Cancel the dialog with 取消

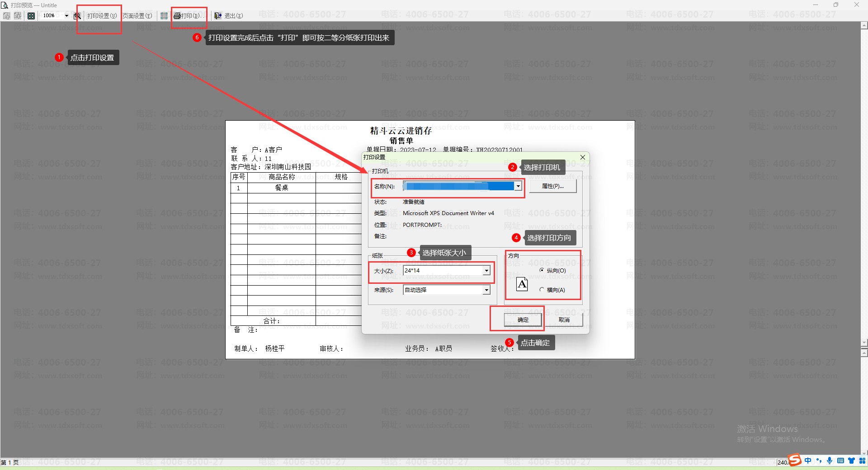tap(564, 320)
